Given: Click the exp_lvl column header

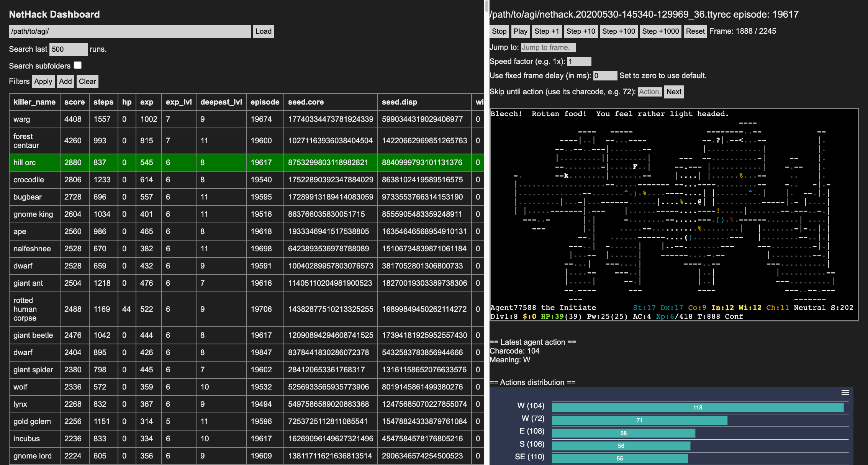Looking at the screenshot, I should 179,102.
